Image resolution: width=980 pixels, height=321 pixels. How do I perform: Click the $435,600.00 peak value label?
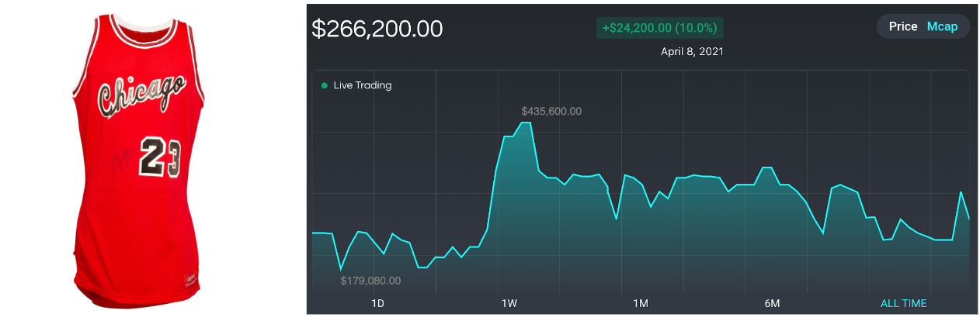pos(551,111)
